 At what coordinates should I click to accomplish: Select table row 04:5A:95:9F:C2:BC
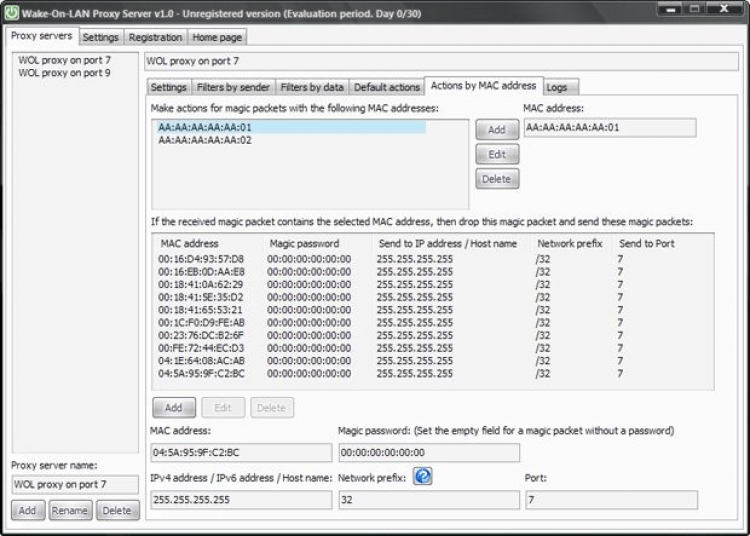[x=432, y=373]
